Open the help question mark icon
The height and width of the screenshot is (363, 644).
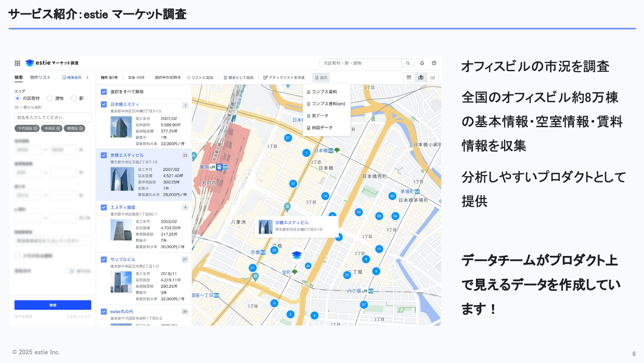pos(434,63)
